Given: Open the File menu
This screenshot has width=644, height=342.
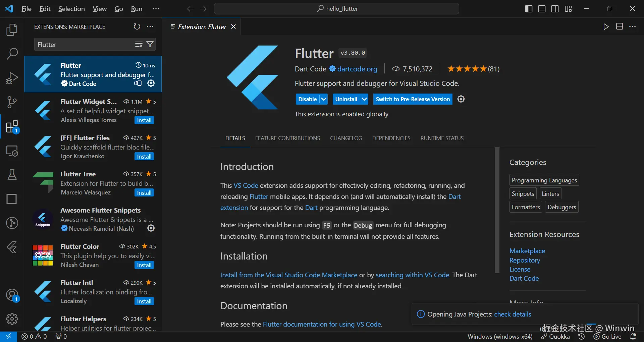Looking at the screenshot, I should coord(26,9).
